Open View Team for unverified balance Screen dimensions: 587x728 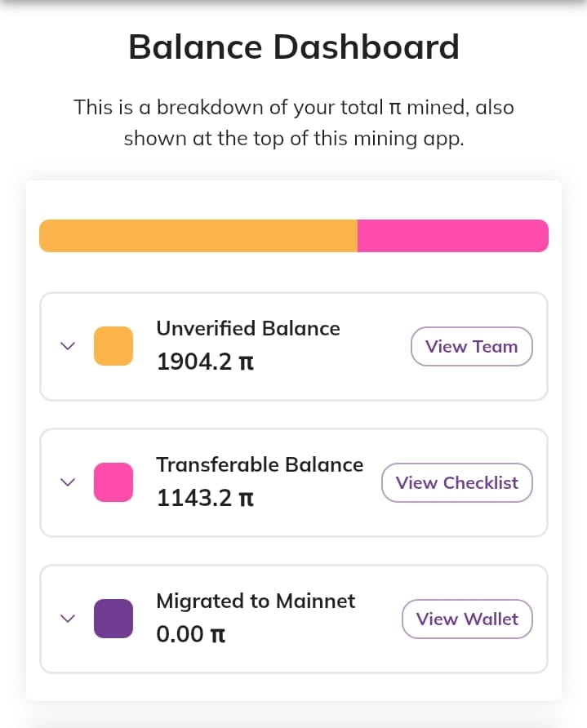coord(471,346)
